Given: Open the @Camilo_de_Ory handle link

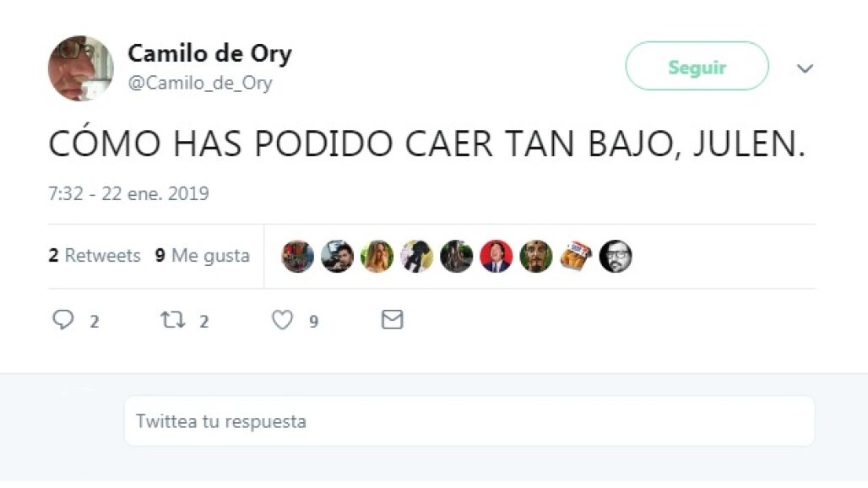Looking at the screenshot, I should point(200,83).
